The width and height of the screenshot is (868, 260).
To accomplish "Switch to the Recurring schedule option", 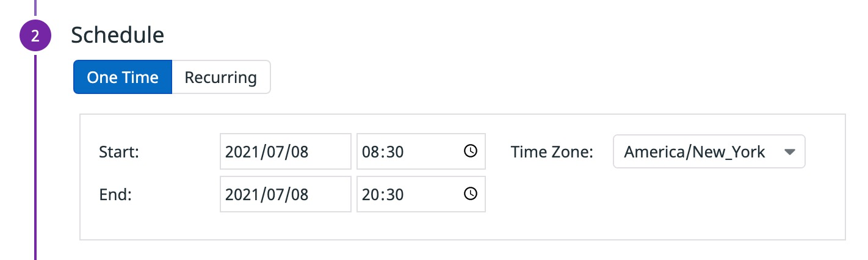I will [x=220, y=78].
